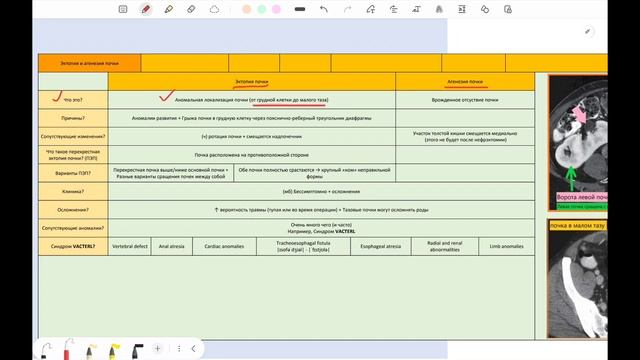Viewport: 640px width, 360px height.
Task: Add a new favorite pen with plus button
Action: [158, 349]
